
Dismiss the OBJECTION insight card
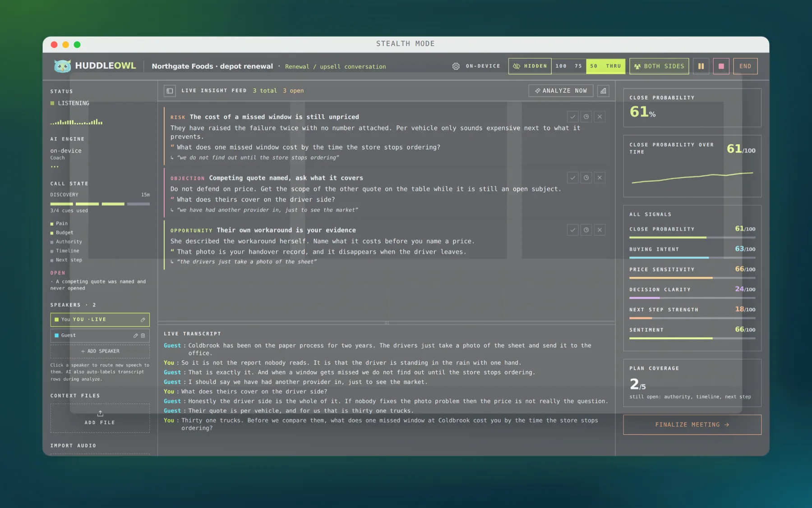tap(600, 178)
